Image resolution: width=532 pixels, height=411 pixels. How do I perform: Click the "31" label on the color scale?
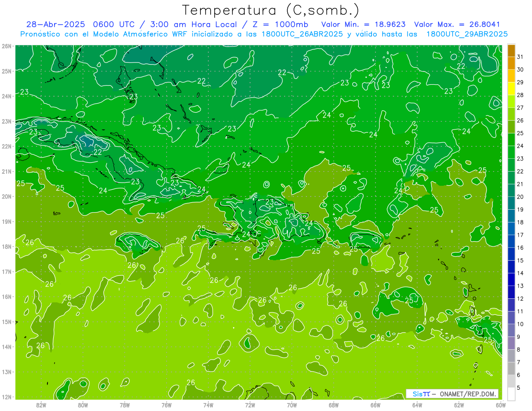pos(520,56)
